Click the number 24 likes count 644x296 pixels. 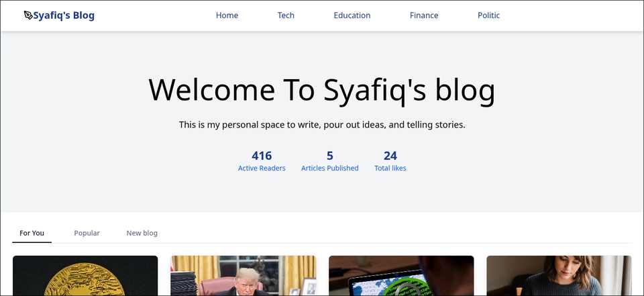coord(390,156)
